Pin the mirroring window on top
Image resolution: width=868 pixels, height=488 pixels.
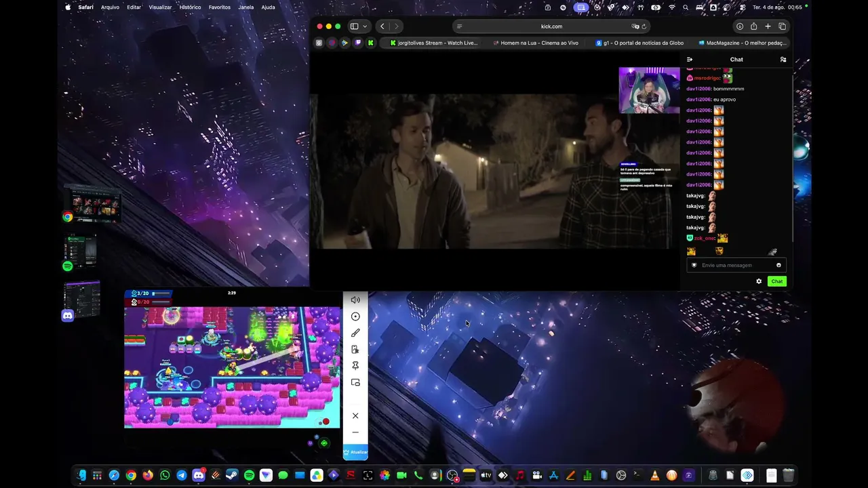click(x=355, y=366)
